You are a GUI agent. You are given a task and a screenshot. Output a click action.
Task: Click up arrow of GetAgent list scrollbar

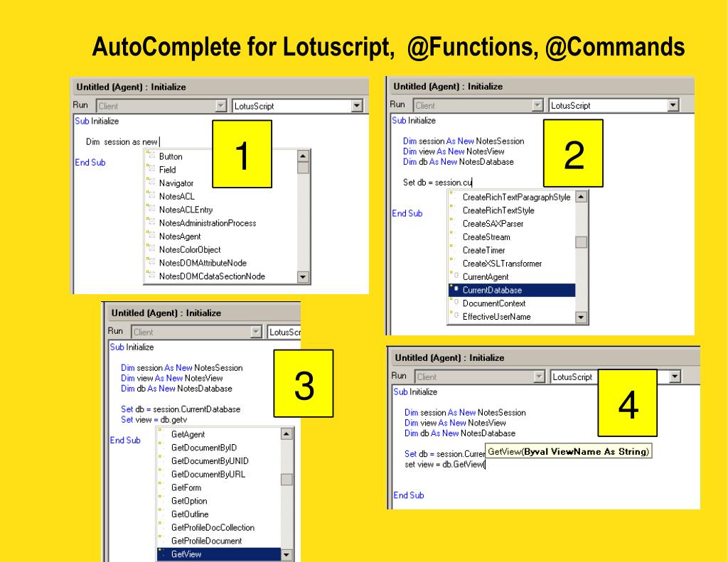[287, 434]
